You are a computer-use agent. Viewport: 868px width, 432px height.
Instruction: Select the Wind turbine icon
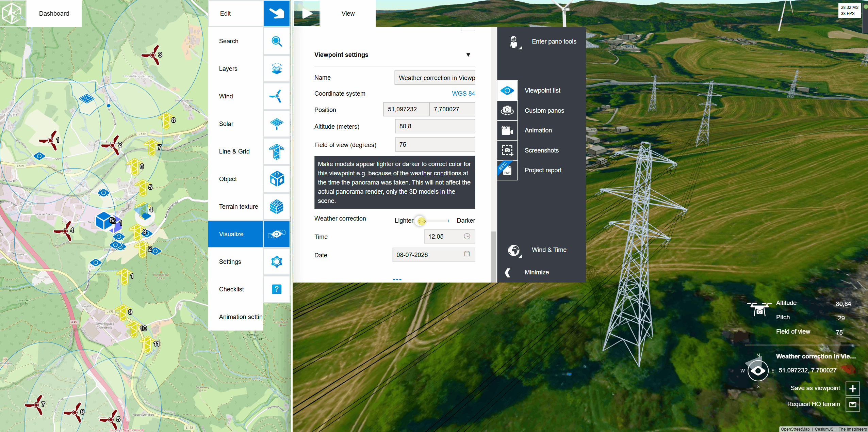277,96
